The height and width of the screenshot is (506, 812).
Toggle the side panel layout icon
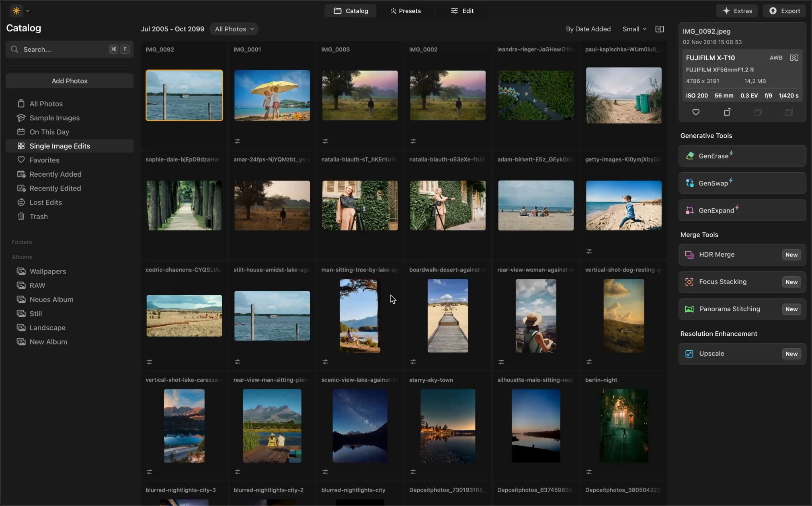click(660, 29)
